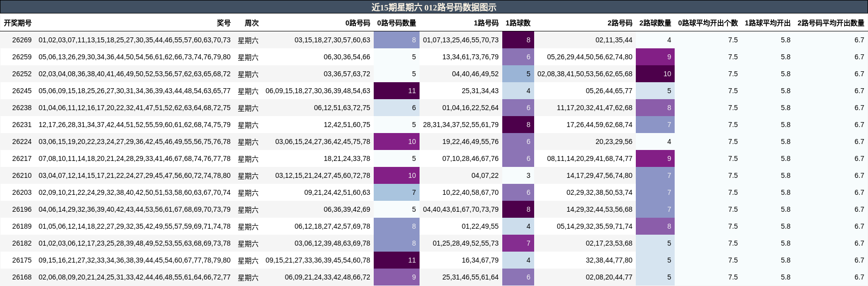Image resolution: width=868 pixels, height=286 pixels.
Task: Click issue number 26203
Action: pyautogui.click(x=22, y=192)
